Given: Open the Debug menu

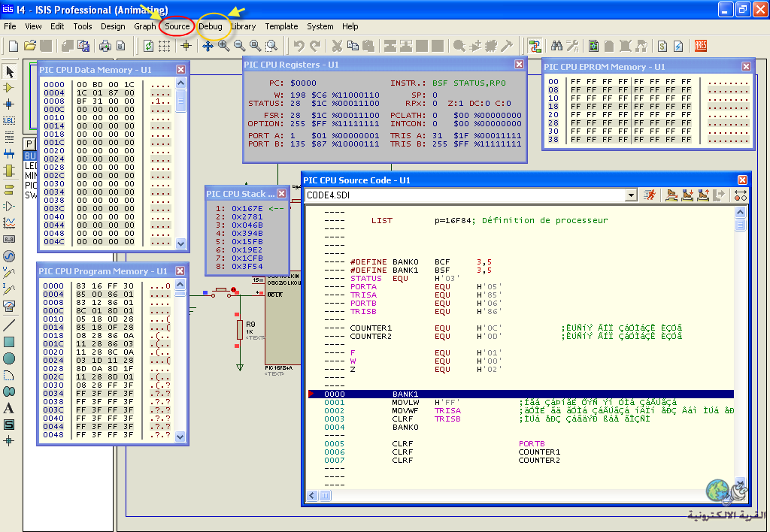Looking at the screenshot, I should 211,26.
